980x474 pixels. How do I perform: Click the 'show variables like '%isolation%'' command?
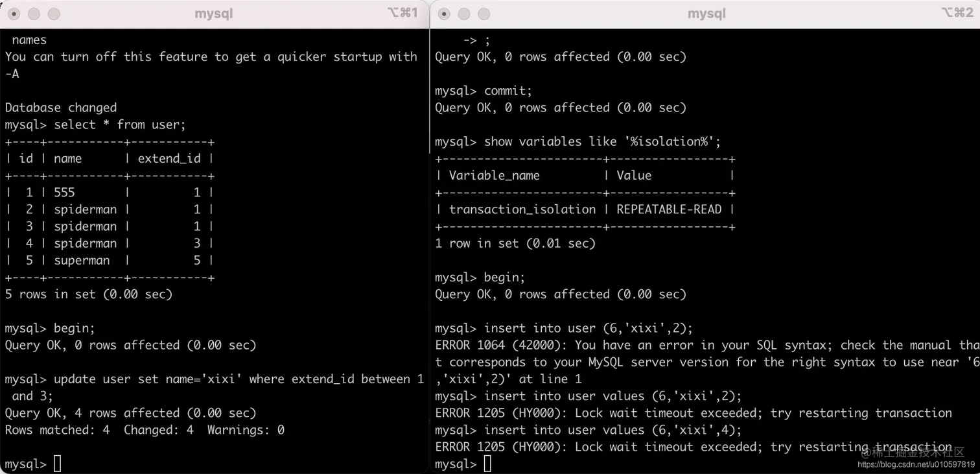point(602,141)
